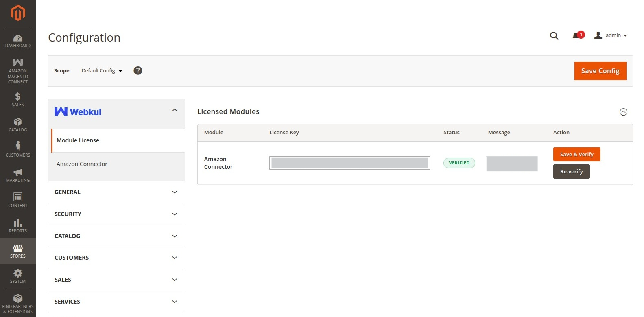
Task: Expand the SERVICES config section
Action: click(x=116, y=302)
